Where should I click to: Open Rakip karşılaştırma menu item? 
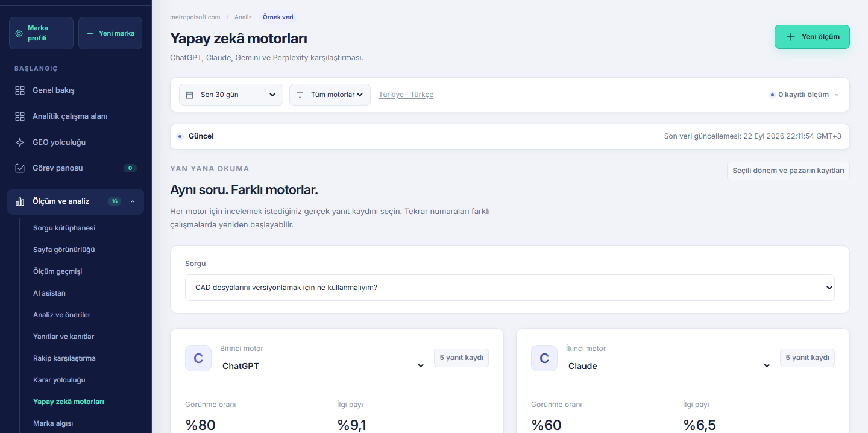(x=64, y=358)
